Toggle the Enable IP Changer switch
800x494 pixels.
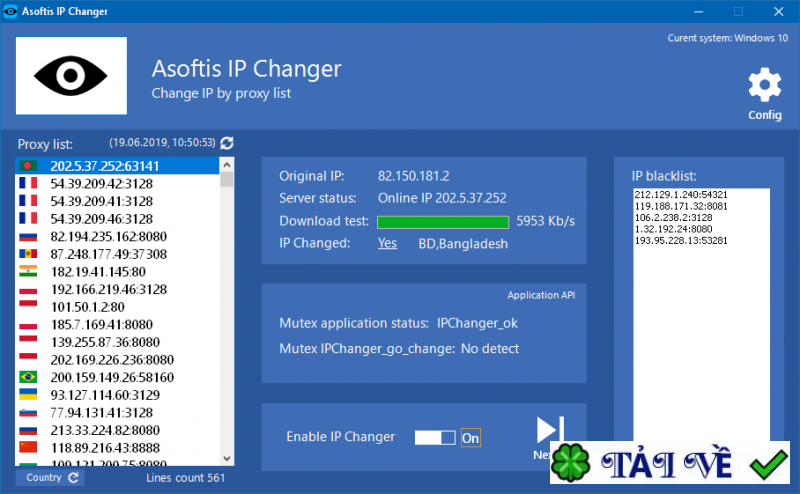435,437
